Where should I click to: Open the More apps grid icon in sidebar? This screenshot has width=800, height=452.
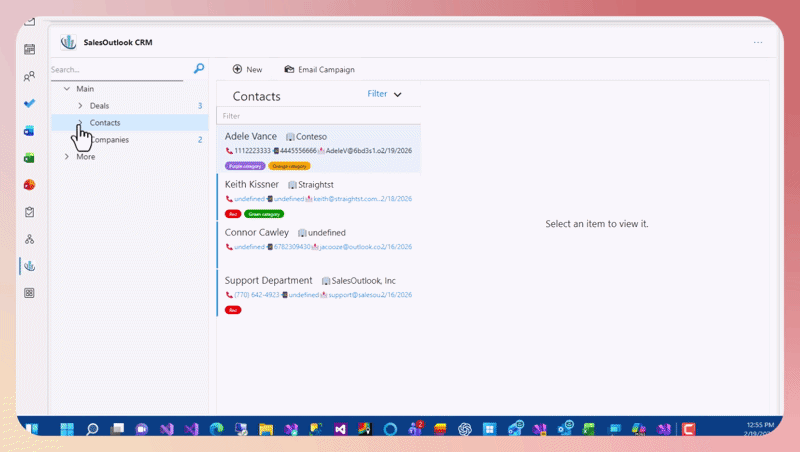(30, 293)
